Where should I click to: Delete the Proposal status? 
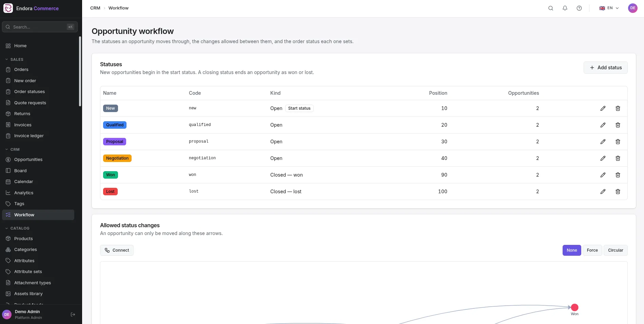coord(618,142)
